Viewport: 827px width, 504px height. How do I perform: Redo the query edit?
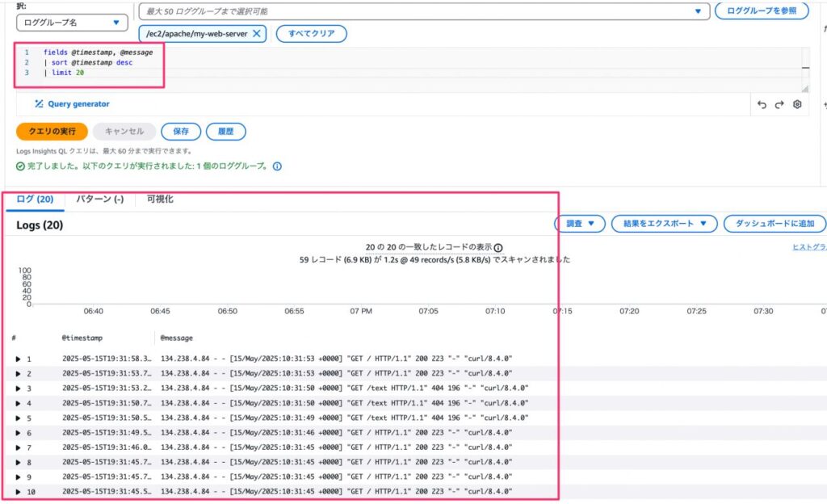tap(778, 104)
